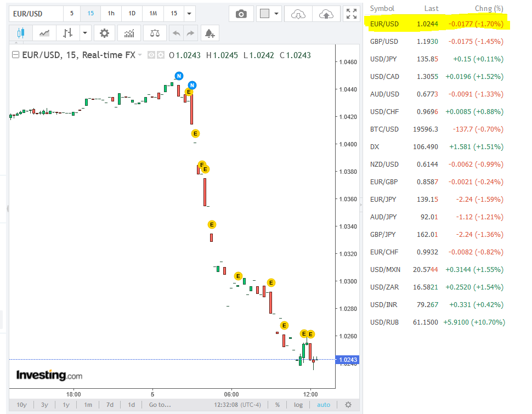Take a chart snapshot with camera icon
The image size is (532, 414).
point(241,14)
